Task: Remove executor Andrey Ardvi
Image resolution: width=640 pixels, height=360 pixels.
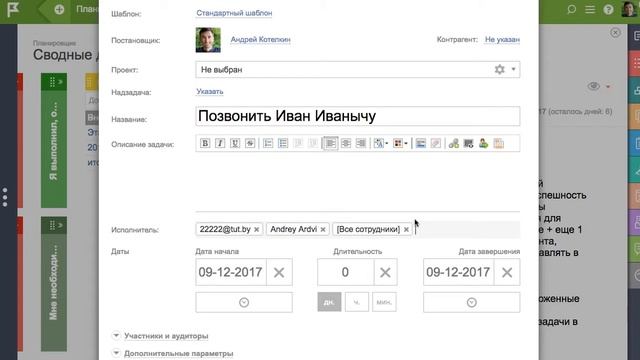Action: pos(323,230)
